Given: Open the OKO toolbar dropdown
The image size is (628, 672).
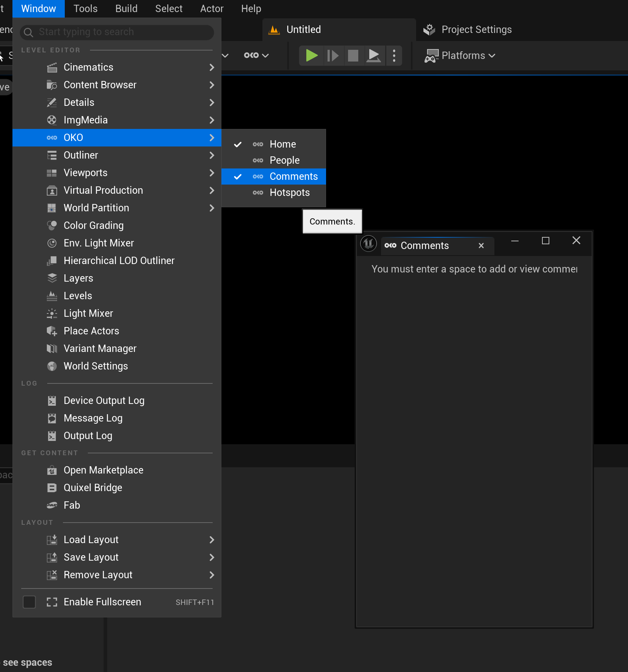Looking at the screenshot, I should click(256, 56).
